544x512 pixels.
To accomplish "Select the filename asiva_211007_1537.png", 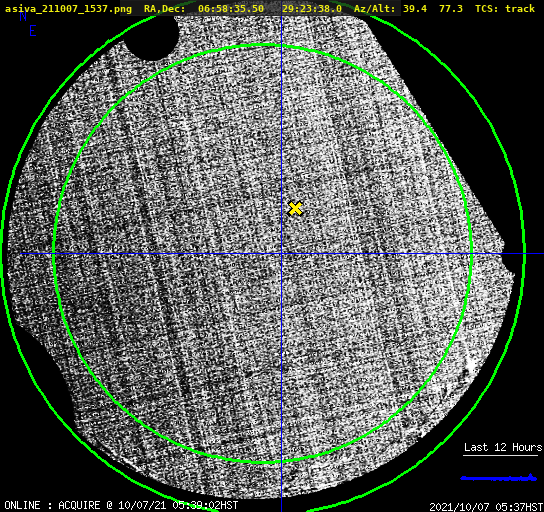I will [68, 8].
